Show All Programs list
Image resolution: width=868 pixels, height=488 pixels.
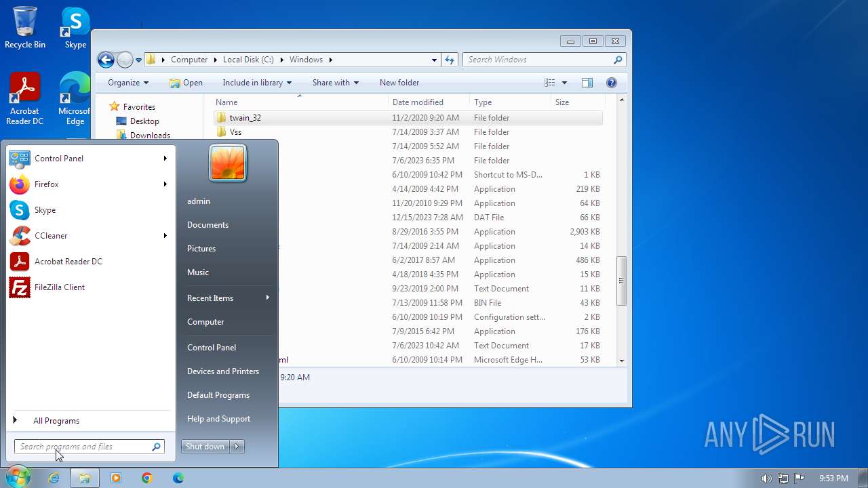click(56, 421)
